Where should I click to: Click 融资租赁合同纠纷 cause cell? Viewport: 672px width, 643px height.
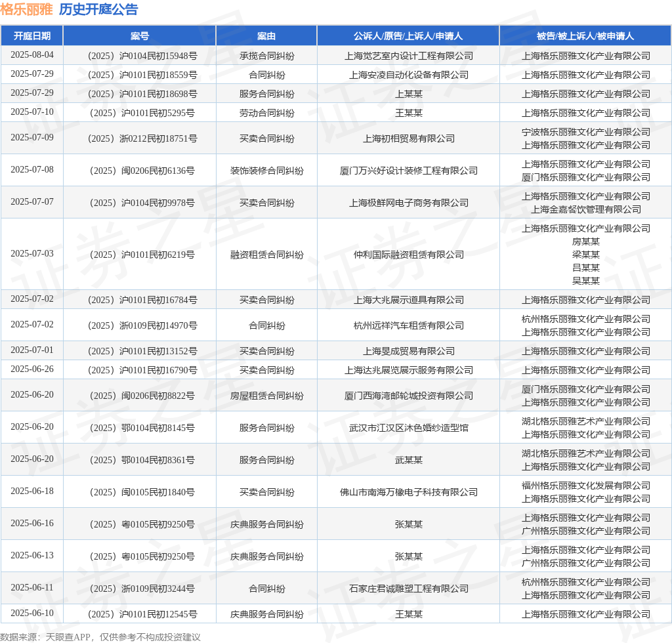[266, 255]
